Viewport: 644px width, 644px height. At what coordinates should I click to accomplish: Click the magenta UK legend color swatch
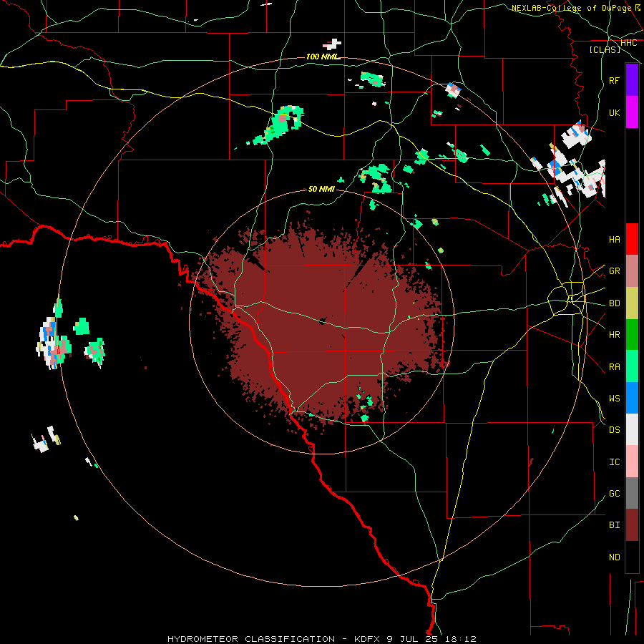coord(632,112)
